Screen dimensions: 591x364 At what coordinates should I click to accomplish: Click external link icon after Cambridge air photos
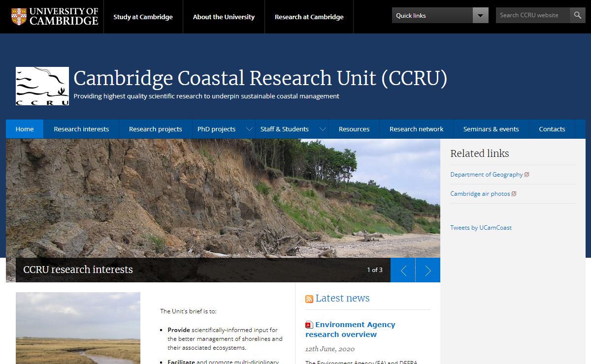514,194
